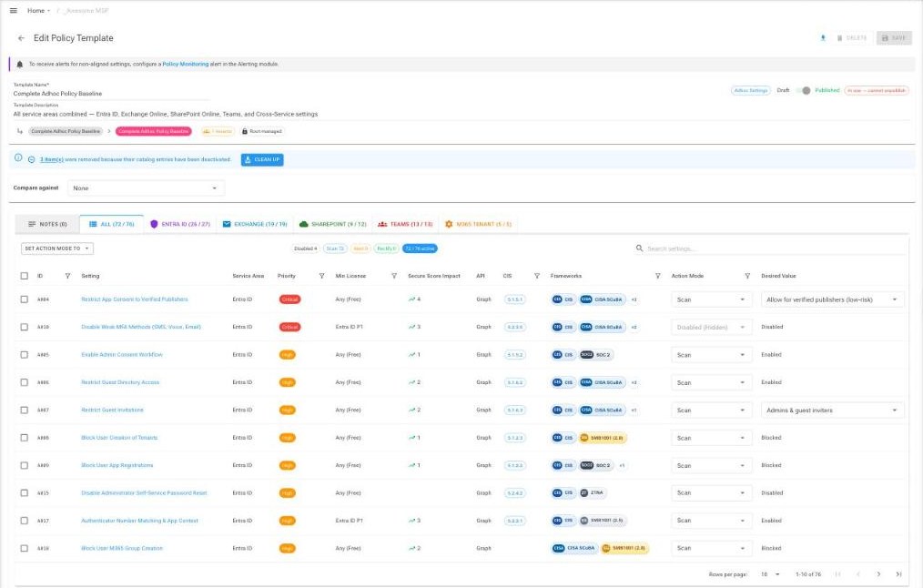The height and width of the screenshot is (588, 923).
Task: Open the Home breadcrumb menu
Action: click(38, 11)
